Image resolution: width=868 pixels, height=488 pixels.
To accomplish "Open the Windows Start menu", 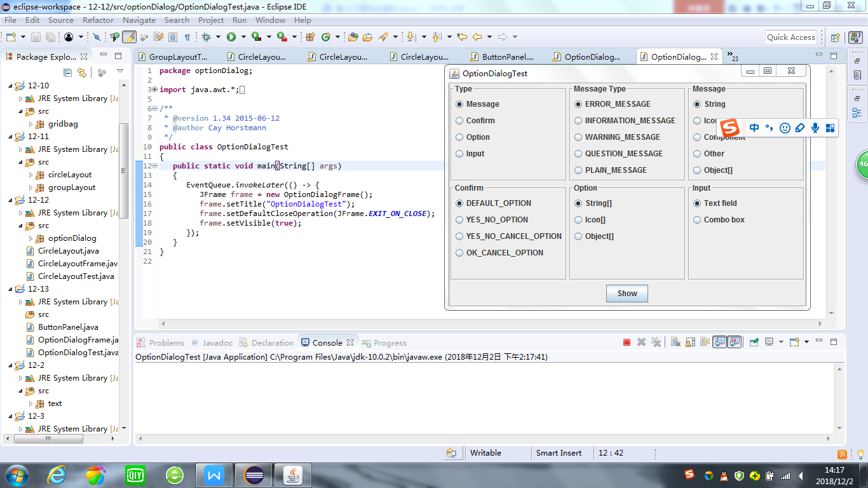I will point(17,475).
